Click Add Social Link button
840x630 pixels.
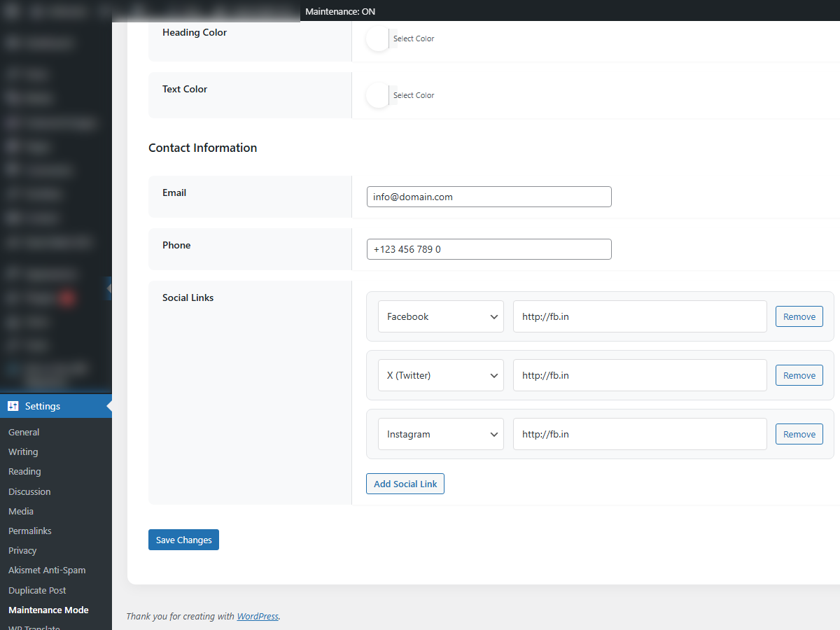pos(405,484)
